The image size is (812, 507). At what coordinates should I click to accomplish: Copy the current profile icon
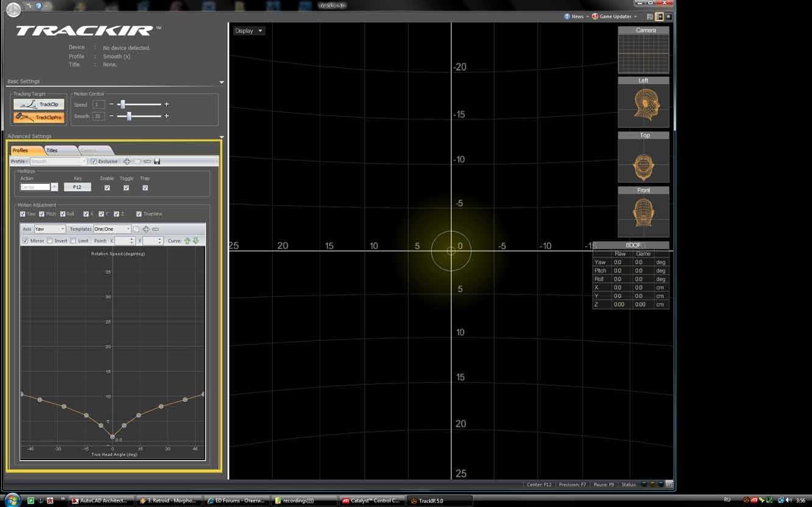pos(137,161)
